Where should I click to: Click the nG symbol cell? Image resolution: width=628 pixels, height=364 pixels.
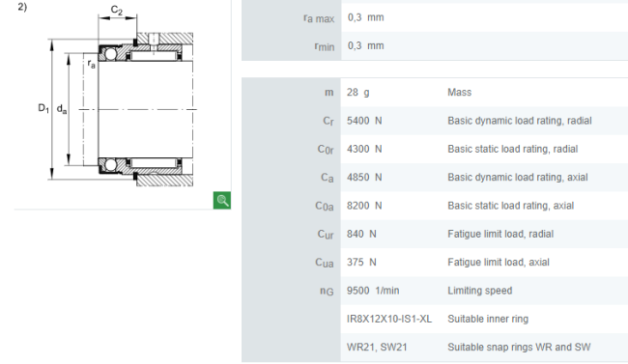pyautogui.click(x=327, y=291)
